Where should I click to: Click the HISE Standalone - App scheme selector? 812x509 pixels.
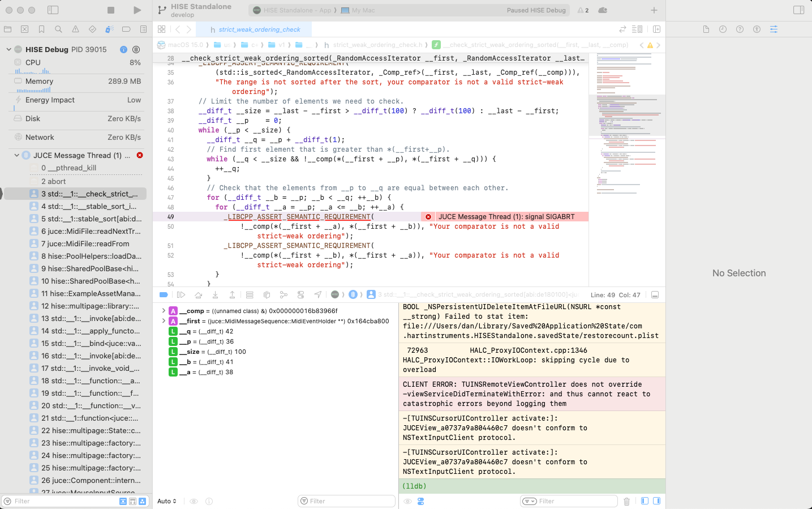tap(293, 10)
